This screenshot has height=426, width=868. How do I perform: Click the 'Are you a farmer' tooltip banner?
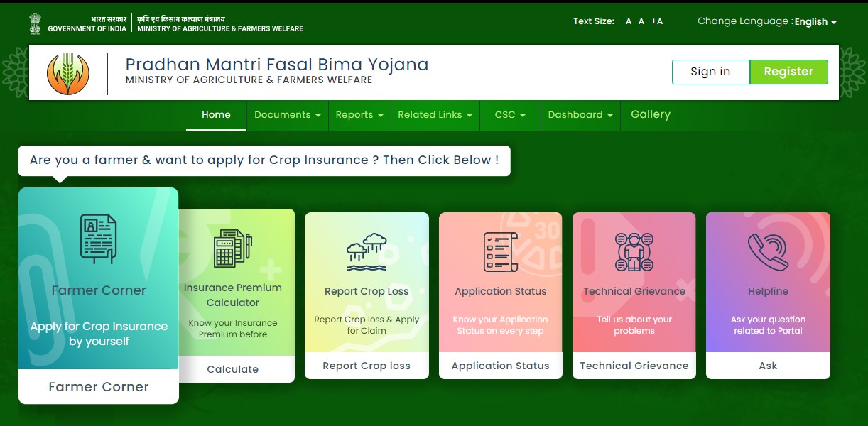pyautogui.click(x=264, y=160)
